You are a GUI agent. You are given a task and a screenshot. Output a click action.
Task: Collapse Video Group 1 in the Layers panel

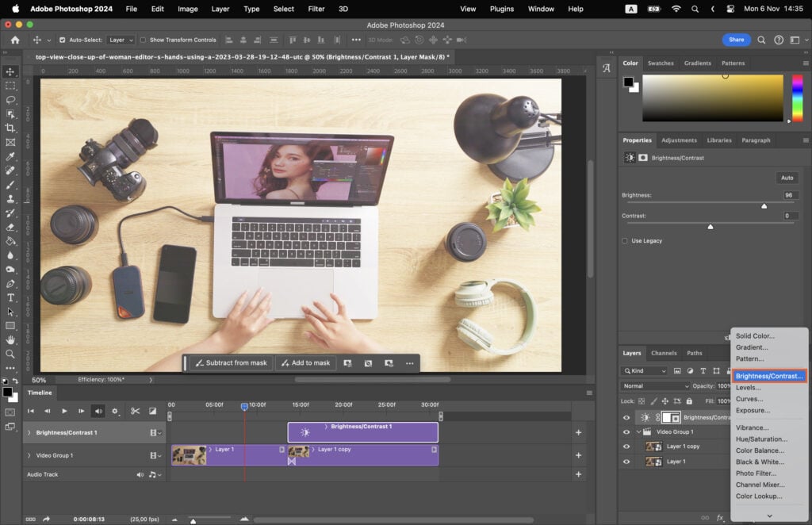[639, 432]
